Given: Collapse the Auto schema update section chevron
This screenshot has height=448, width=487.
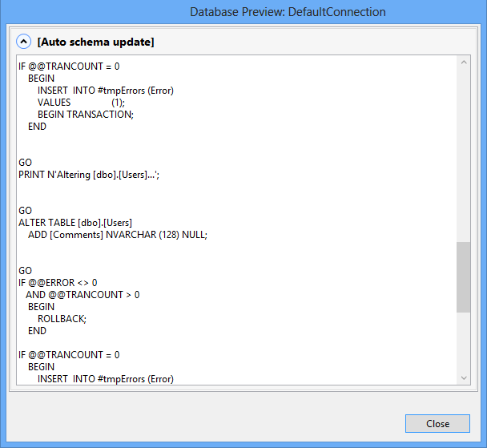Looking at the screenshot, I should pyautogui.click(x=23, y=41).
